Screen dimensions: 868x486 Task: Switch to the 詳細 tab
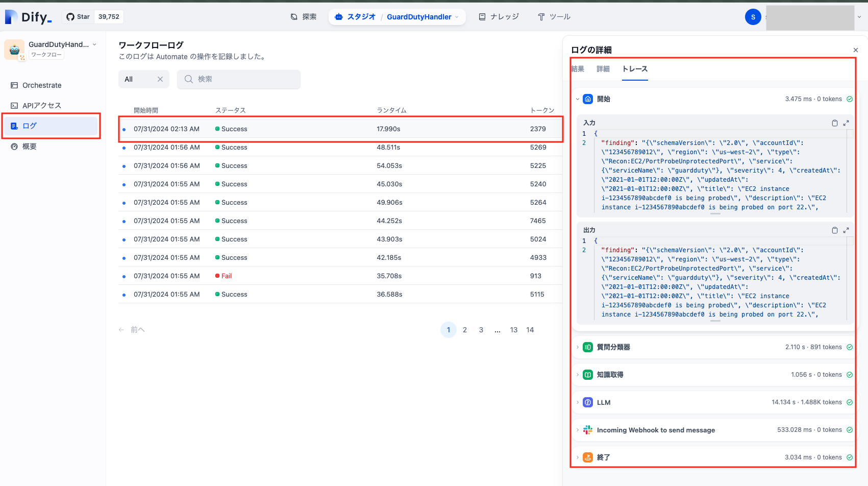[603, 69]
